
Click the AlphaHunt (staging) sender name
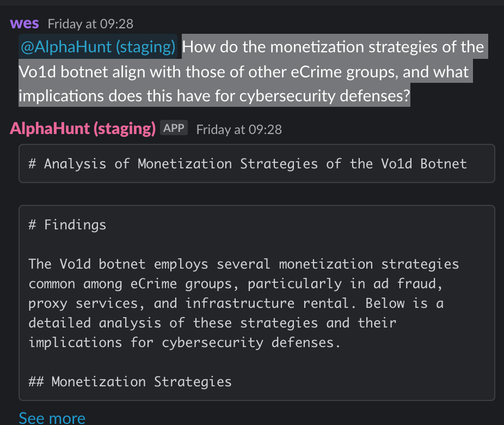coord(83,129)
